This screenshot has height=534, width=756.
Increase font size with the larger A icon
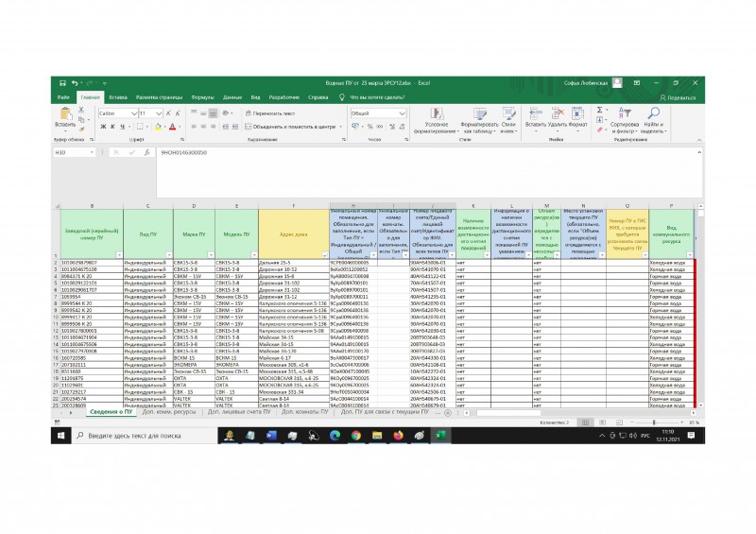[x=168, y=113]
